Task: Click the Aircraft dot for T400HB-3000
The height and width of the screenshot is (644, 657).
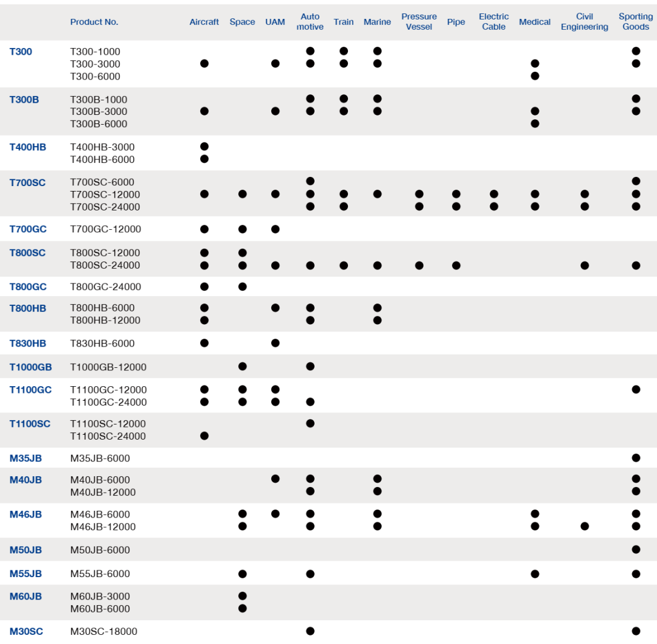Action: pyautogui.click(x=204, y=147)
